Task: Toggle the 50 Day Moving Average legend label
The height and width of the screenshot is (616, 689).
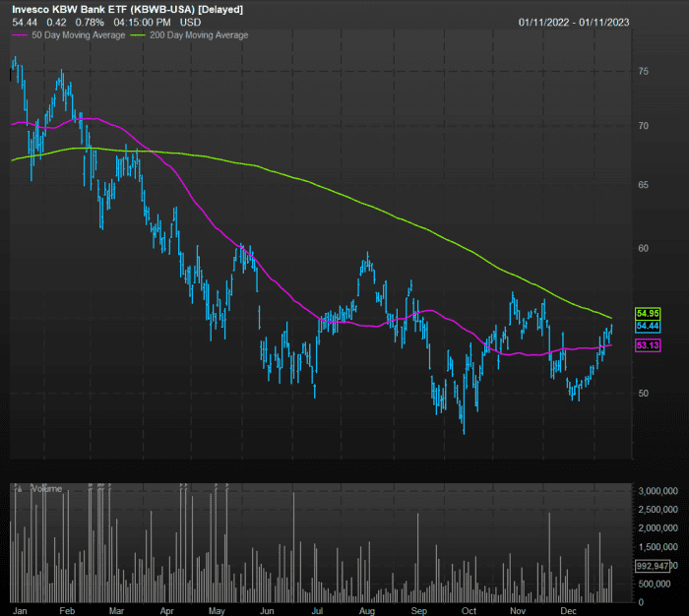Action: pos(79,35)
